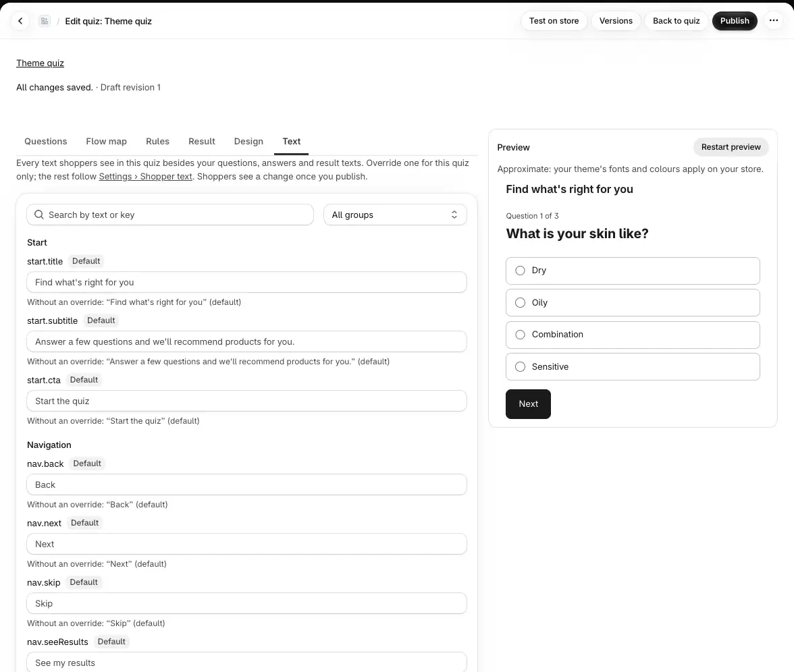Edit the nav.skip text field
Viewport: 794px width, 672px height.
coord(246,603)
